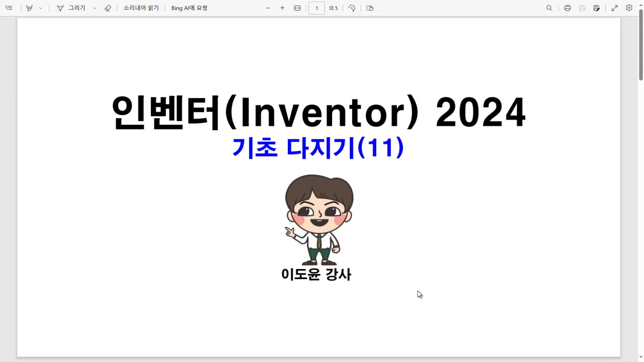Image resolution: width=644 pixels, height=362 pixels.
Task: Expand the highlighter color options dropdown
Action: coord(41,8)
